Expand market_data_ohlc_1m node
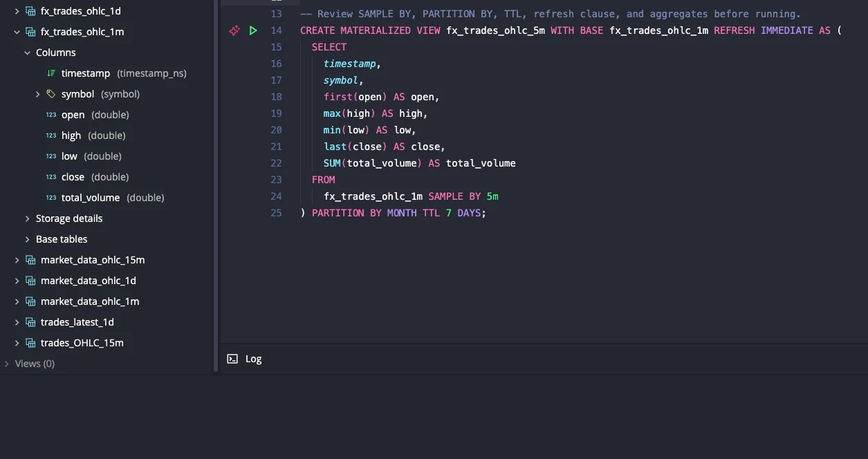Screen dimensions: 868x459 coord(17,301)
